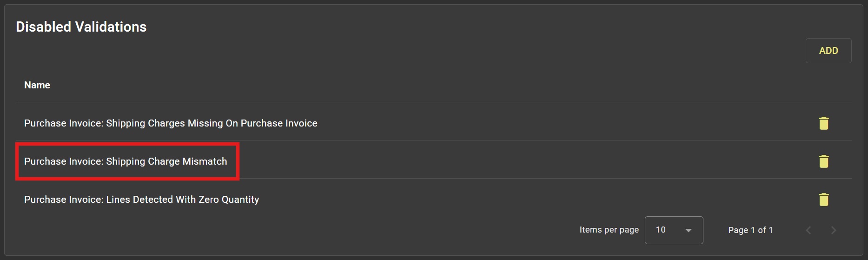
Task: Go to the next page of validations
Action: (x=833, y=230)
